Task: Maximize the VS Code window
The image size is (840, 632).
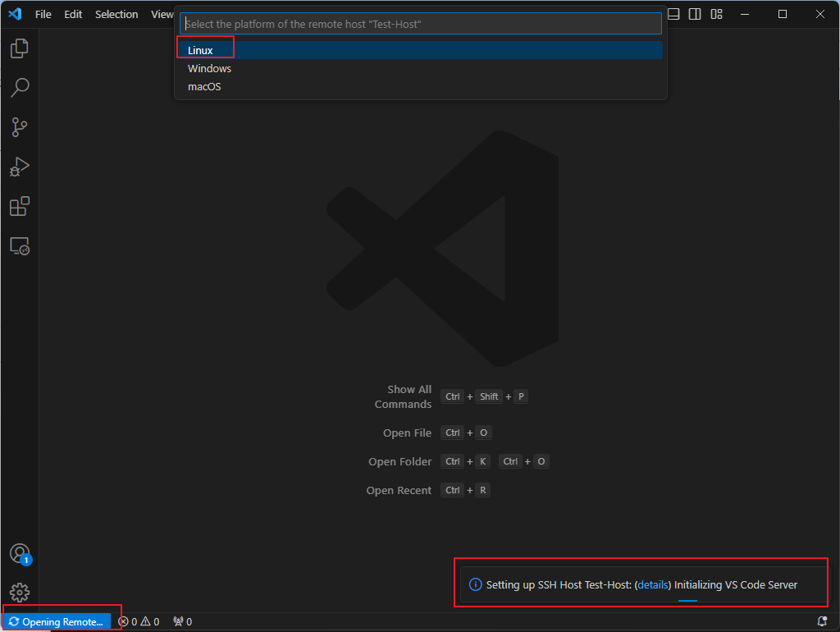Action: point(782,15)
